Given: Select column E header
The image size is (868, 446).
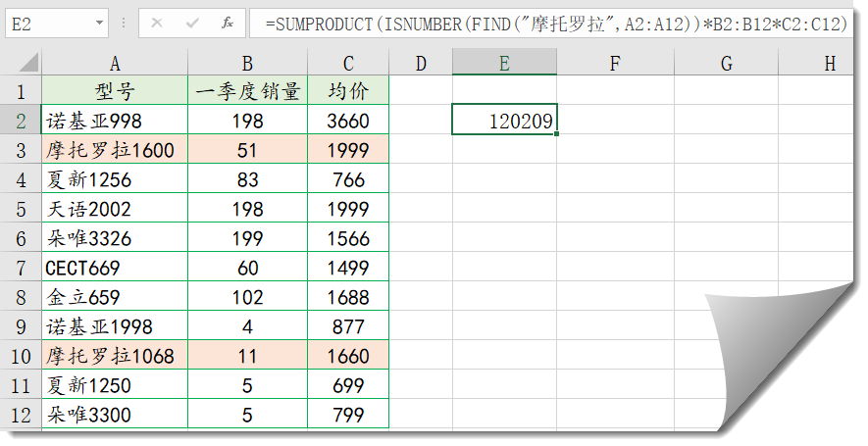Looking at the screenshot, I should pyautogui.click(x=504, y=63).
